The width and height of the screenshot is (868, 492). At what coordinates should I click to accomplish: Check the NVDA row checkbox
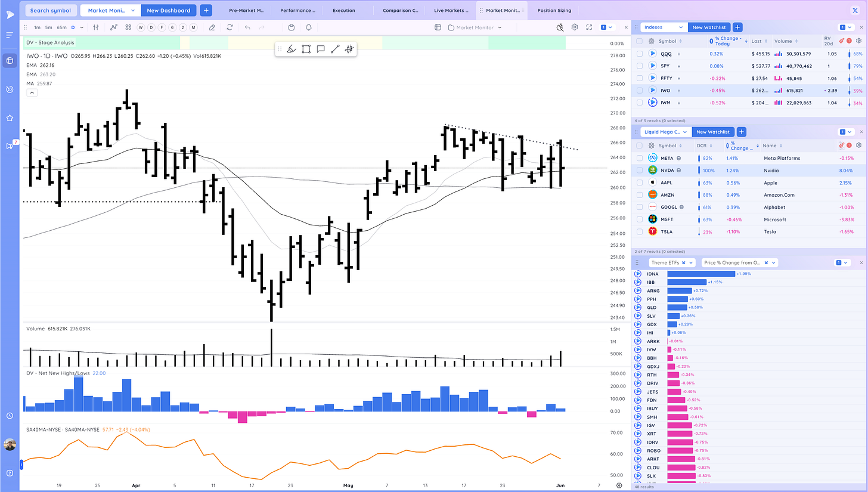[639, 170]
